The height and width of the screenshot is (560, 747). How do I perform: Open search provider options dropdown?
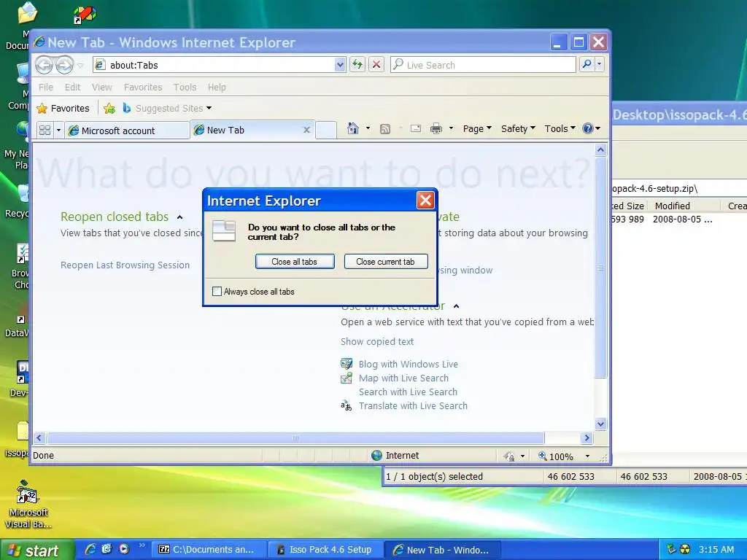tap(600, 64)
